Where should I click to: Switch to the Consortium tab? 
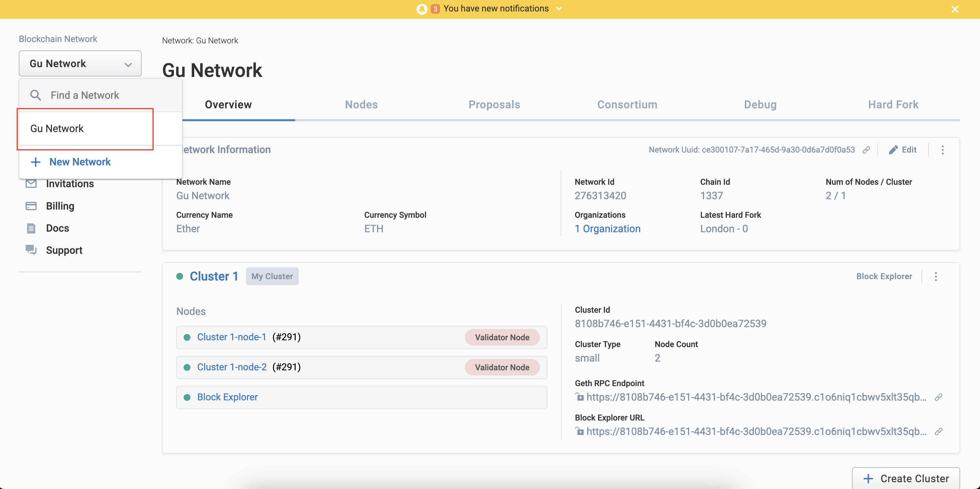[627, 105]
